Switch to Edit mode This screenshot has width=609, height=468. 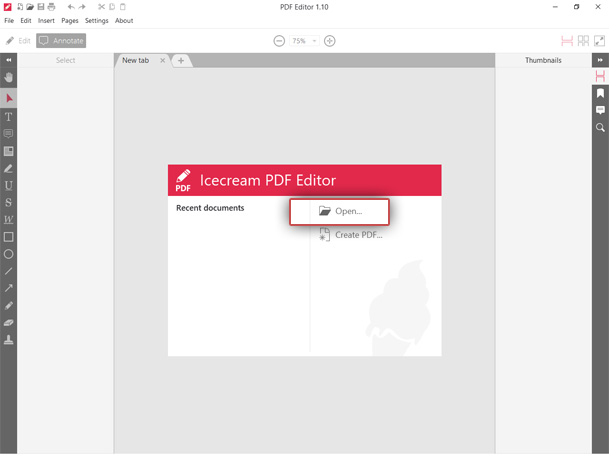(18, 41)
